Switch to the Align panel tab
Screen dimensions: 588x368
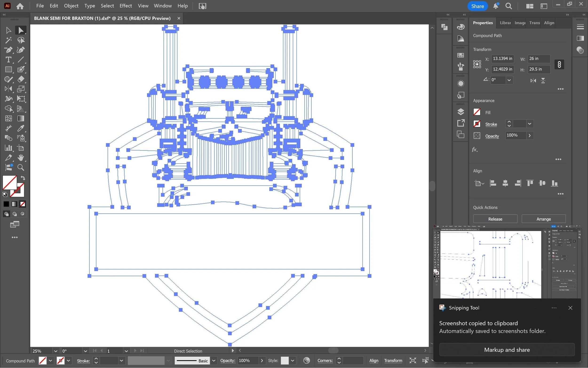pyautogui.click(x=549, y=23)
